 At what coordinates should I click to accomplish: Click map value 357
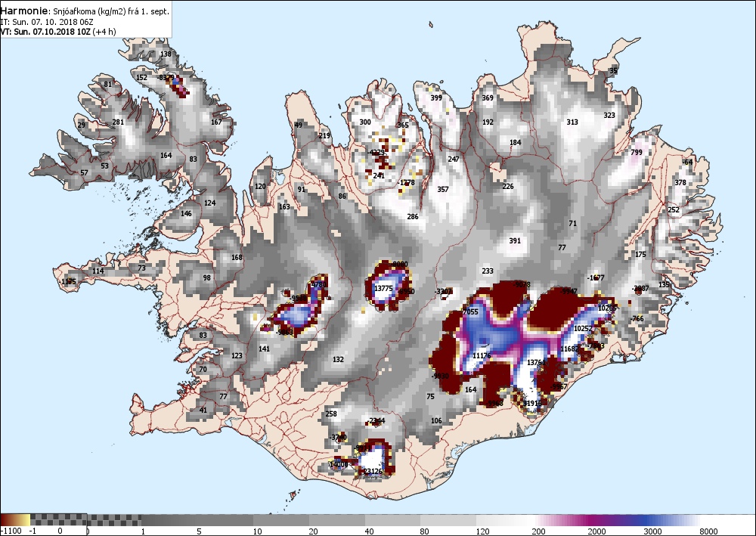[442, 190]
